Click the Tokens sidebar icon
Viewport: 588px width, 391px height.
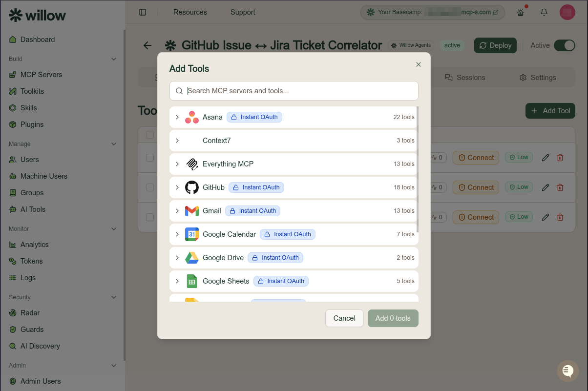point(13,261)
